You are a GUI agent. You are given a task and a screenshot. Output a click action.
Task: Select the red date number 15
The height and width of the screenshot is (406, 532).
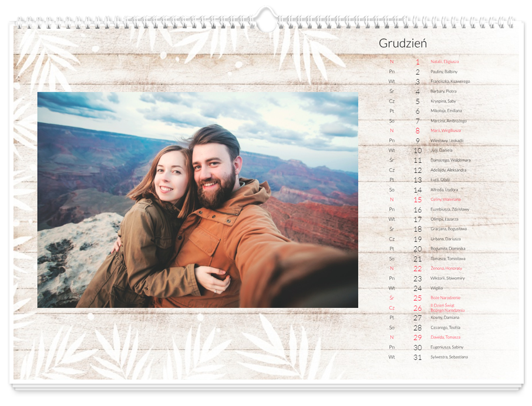pyautogui.click(x=417, y=200)
